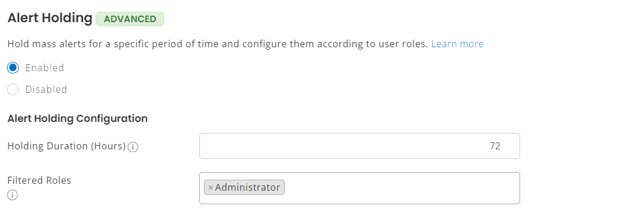Select the Disabled radio button
Screen dimensions: 644x217
coord(13,89)
